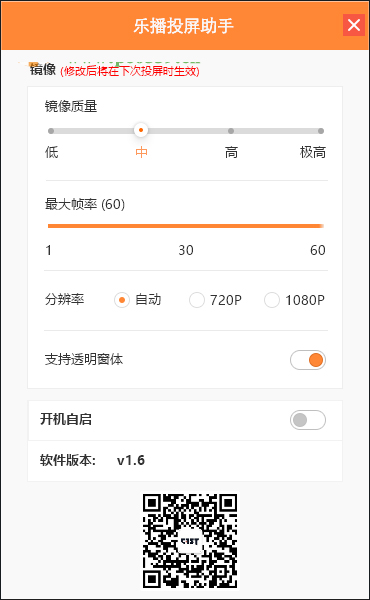370x600 pixels.
Task: Set mirror quality to 低
Action: (51, 131)
